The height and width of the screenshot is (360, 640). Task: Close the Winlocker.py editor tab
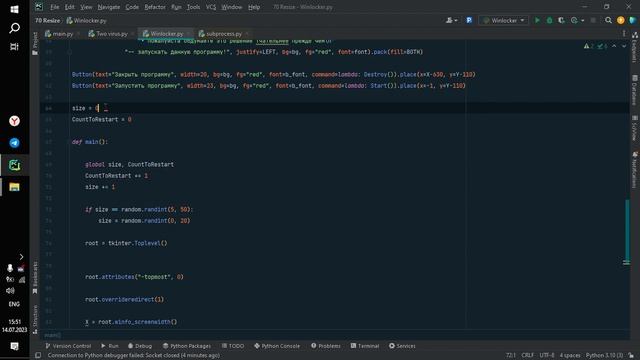click(x=188, y=33)
